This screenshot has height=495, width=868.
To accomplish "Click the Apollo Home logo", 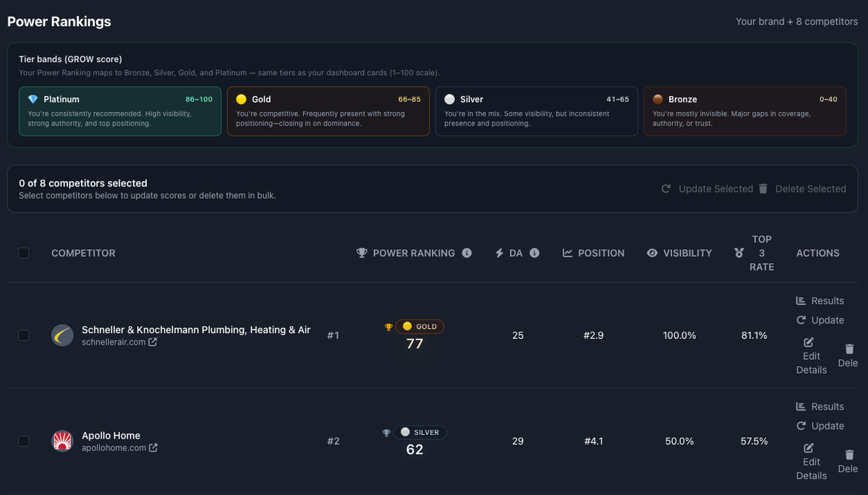I will (62, 441).
